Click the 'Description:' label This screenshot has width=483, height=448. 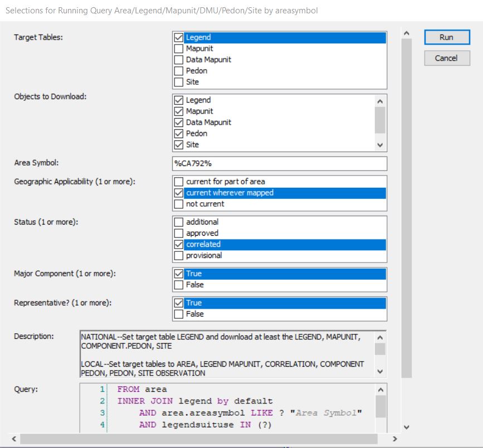click(34, 336)
